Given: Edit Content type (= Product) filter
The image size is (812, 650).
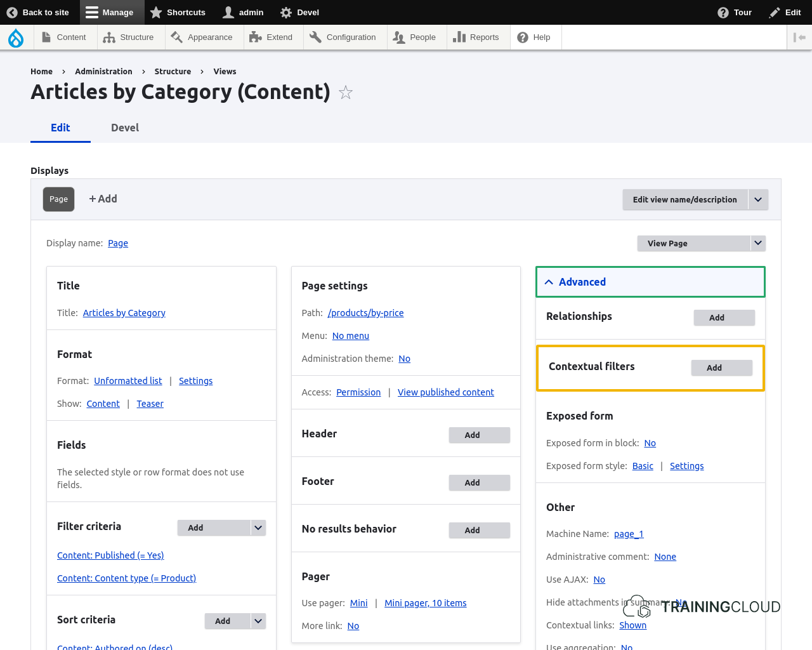Looking at the screenshot, I should [x=127, y=578].
